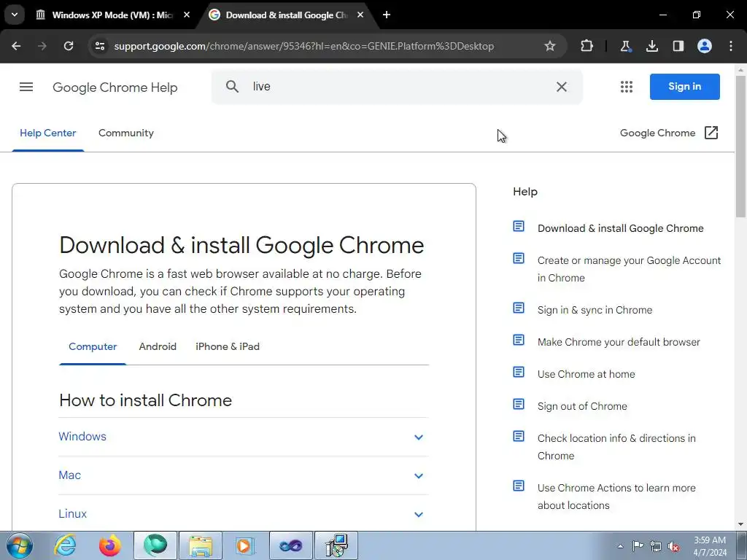
Task: Select the Android tab
Action: click(x=158, y=346)
